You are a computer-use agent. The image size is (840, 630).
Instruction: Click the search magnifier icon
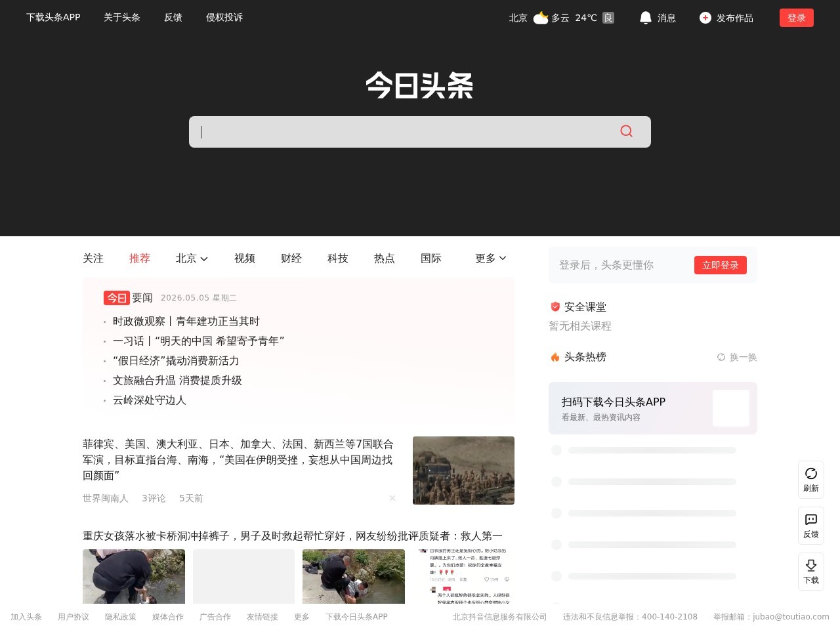[x=627, y=131]
